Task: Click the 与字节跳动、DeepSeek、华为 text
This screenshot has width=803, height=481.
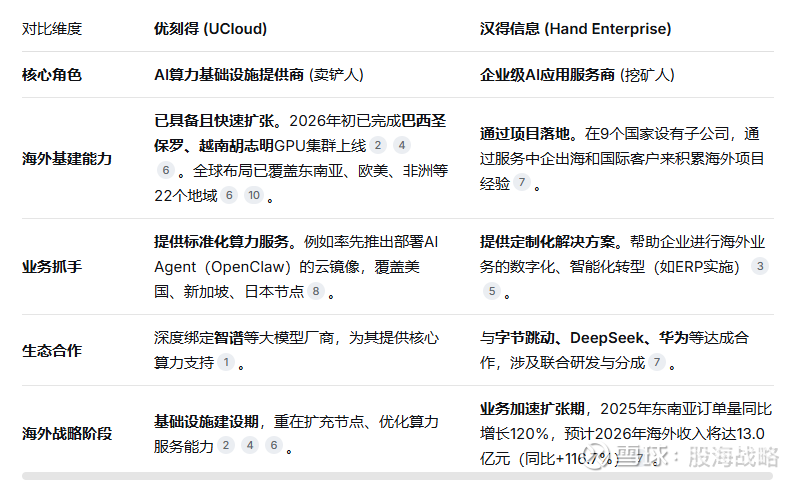Action: (x=583, y=338)
